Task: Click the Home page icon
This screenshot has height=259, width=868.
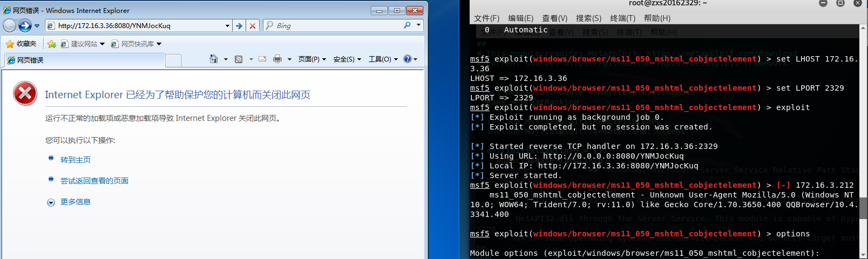Action: [214, 59]
